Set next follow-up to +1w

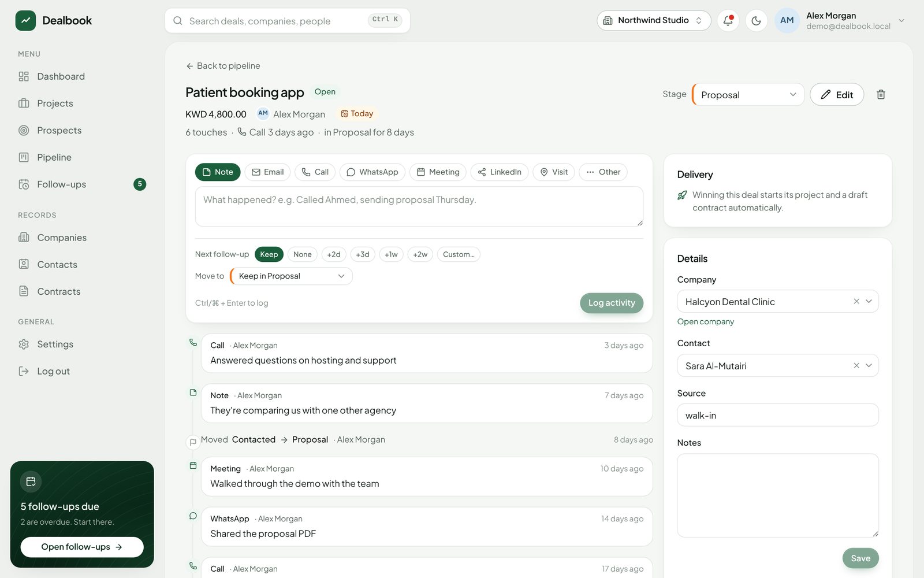click(391, 254)
